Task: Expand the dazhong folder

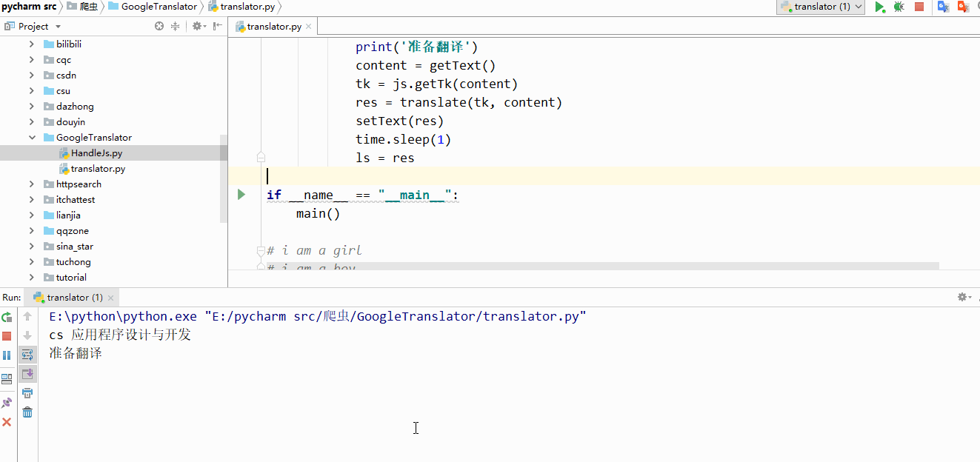Action: pyautogui.click(x=32, y=107)
